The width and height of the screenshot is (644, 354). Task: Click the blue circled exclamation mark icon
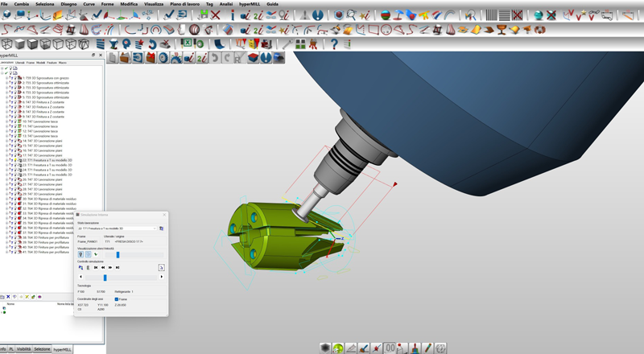coord(317,15)
